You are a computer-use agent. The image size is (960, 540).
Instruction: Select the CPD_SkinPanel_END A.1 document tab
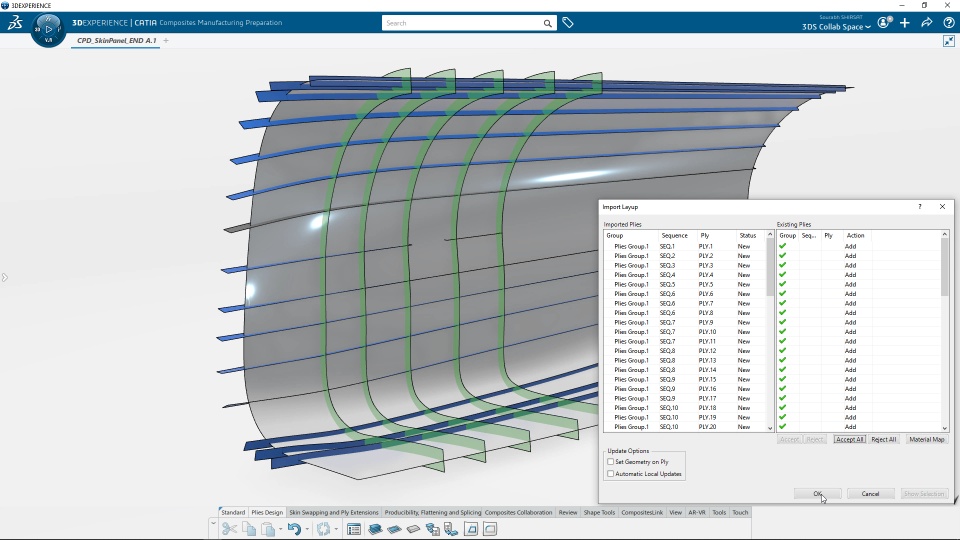coord(116,40)
